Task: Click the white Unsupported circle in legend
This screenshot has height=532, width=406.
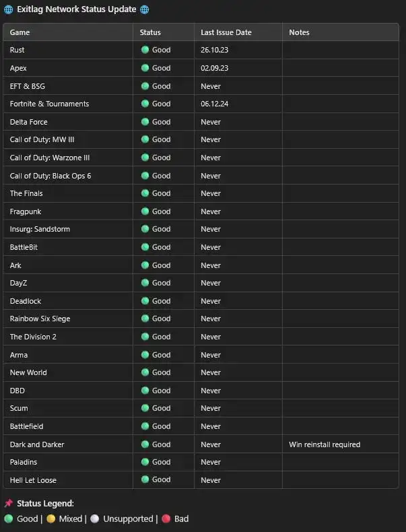Action: click(95, 519)
